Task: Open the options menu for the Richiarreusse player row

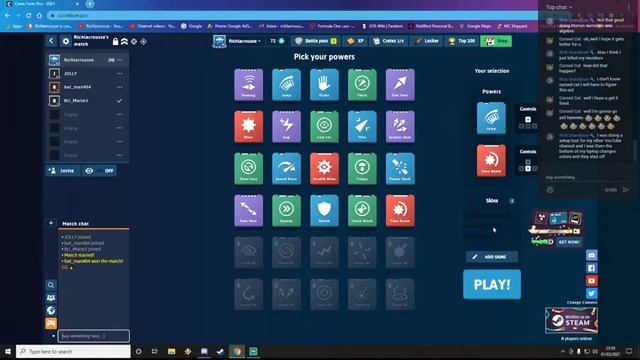Action: 120,60
